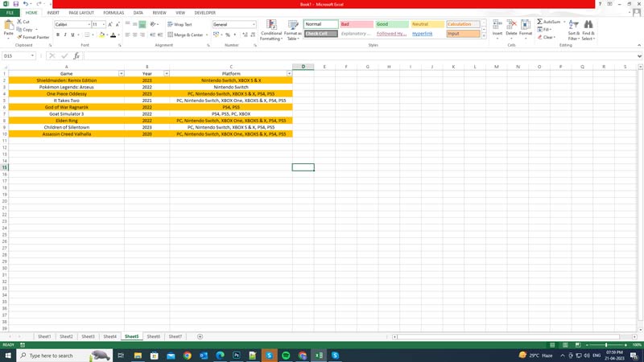Click the Save icon in title bar
This screenshot has width=644, height=362.
pyautogui.click(x=15, y=4)
